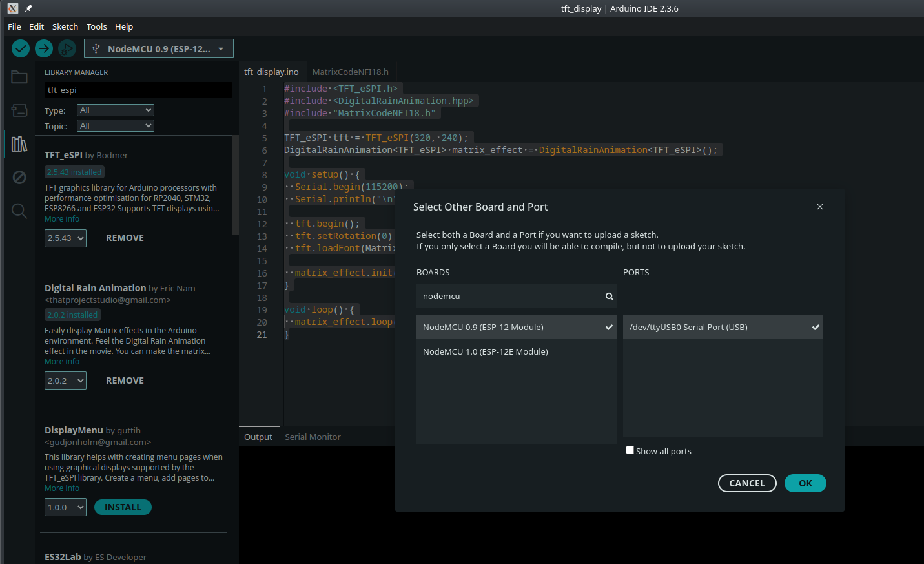The image size is (924, 564).
Task: Open the Type filter dropdown
Action: [x=116, y=110]
